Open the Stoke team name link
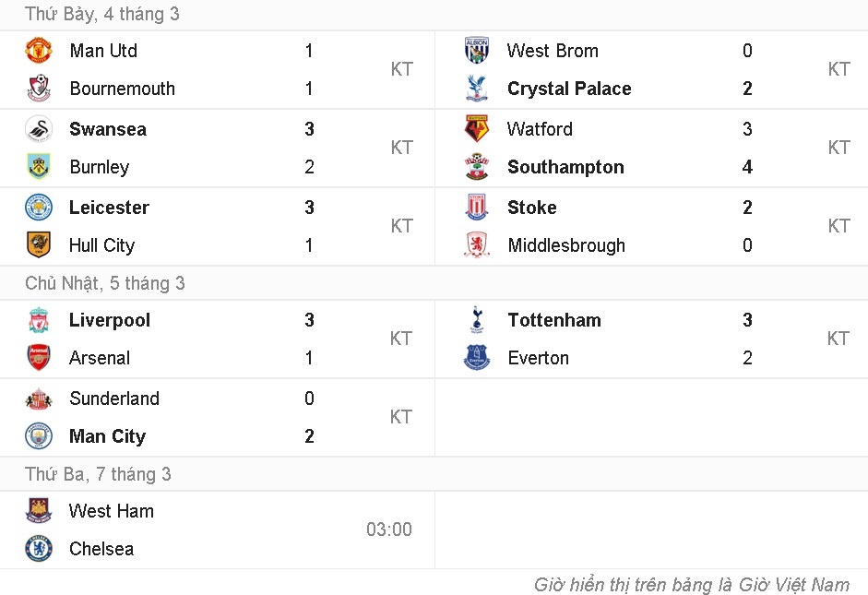The height and width of the screenshot is (595, 868). coord(531,208)
